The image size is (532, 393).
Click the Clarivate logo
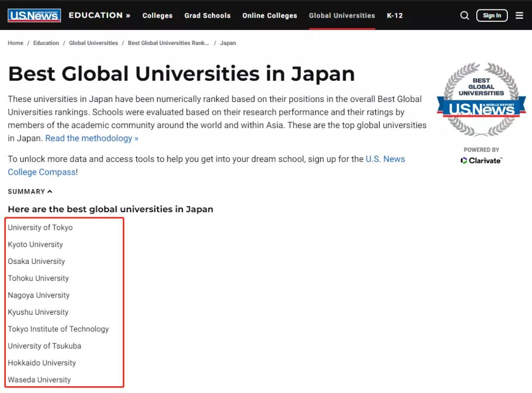point(481,161)
